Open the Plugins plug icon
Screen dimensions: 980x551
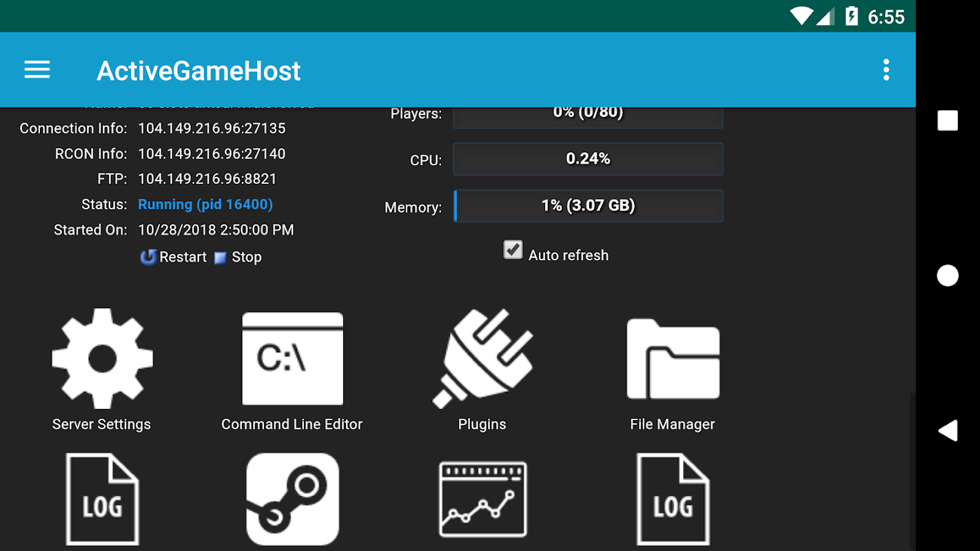click(482, 358)
